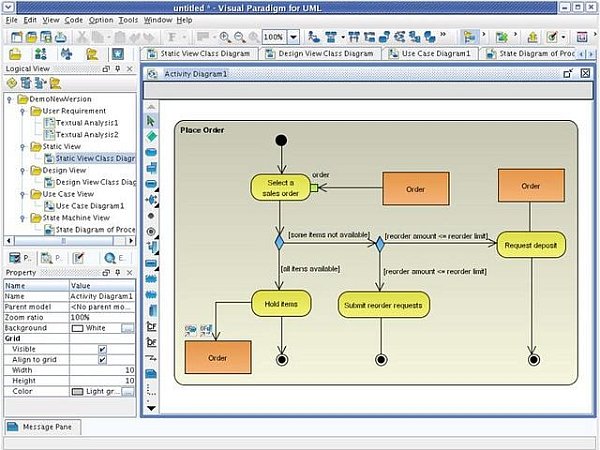Click the Light gray grid color swatch
The height and width of the screenshot is (450, 600).
tap(78, 391)
